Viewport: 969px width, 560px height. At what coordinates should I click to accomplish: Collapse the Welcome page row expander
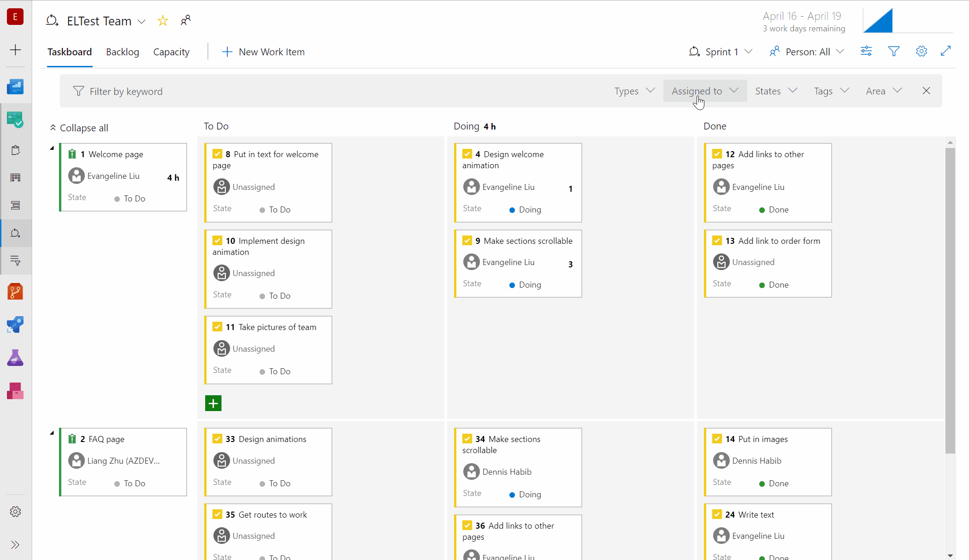[x=52, y=148]
